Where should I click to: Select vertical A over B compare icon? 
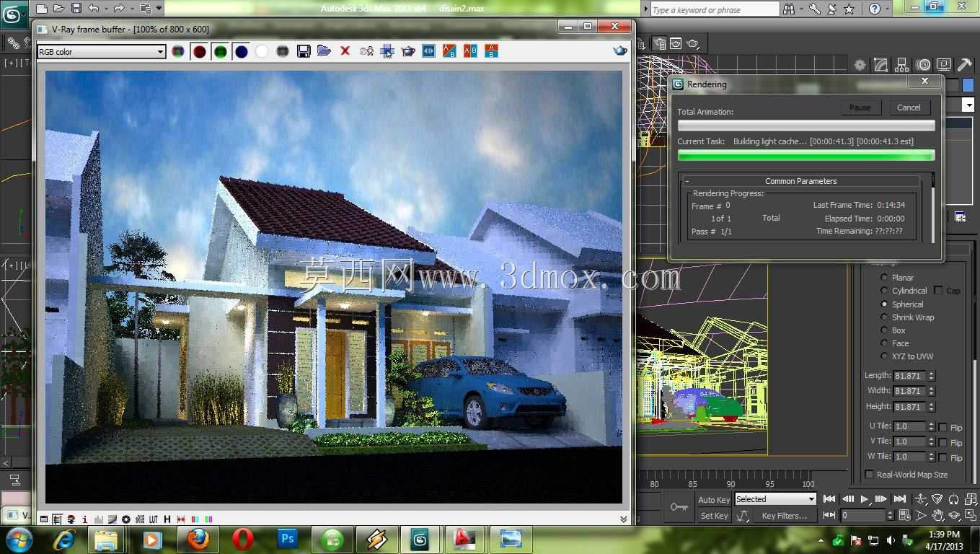click(491, 51)
